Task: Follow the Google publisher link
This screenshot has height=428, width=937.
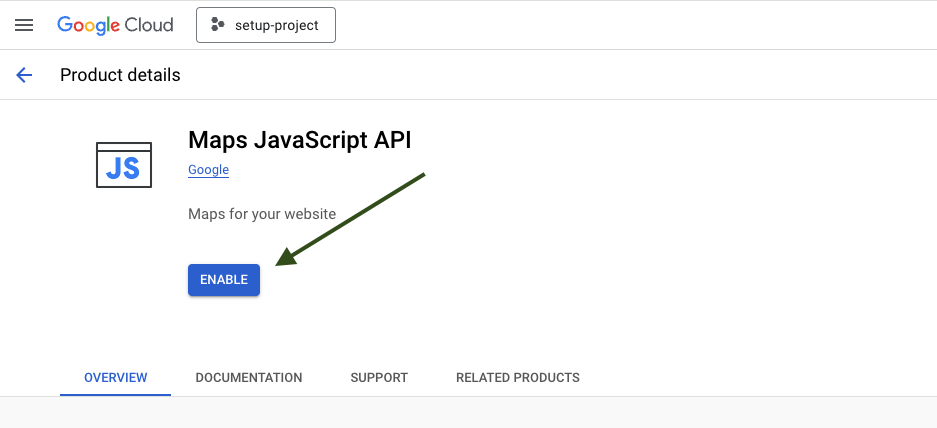Action: [209, 170]
